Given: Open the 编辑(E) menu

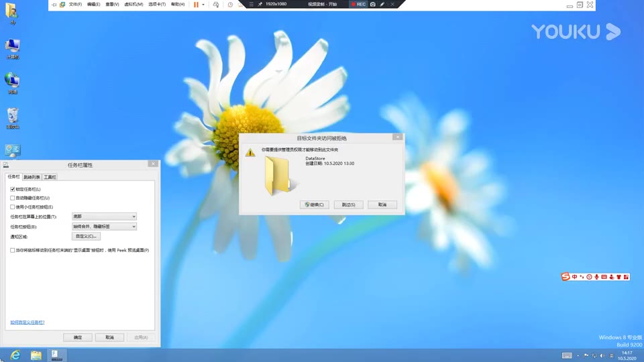Looking at the screenshot, I should pyautogui.click(x=93, y=5).
